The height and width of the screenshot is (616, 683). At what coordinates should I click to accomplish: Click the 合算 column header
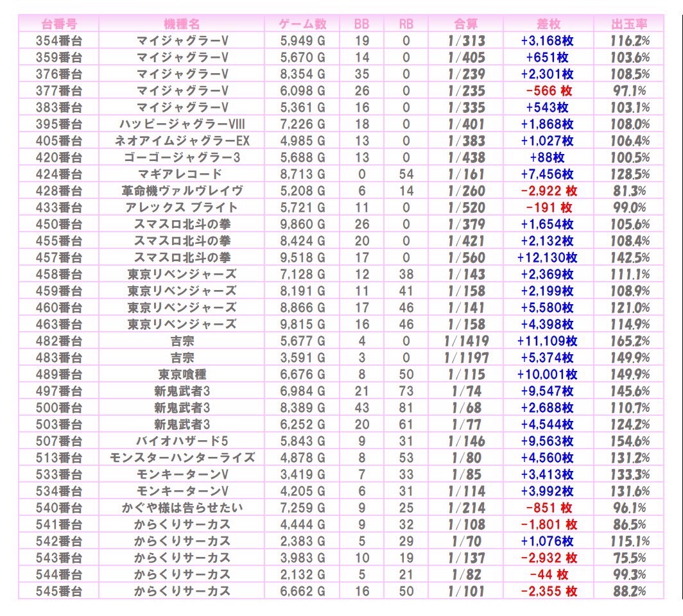(x=465, y=24)
